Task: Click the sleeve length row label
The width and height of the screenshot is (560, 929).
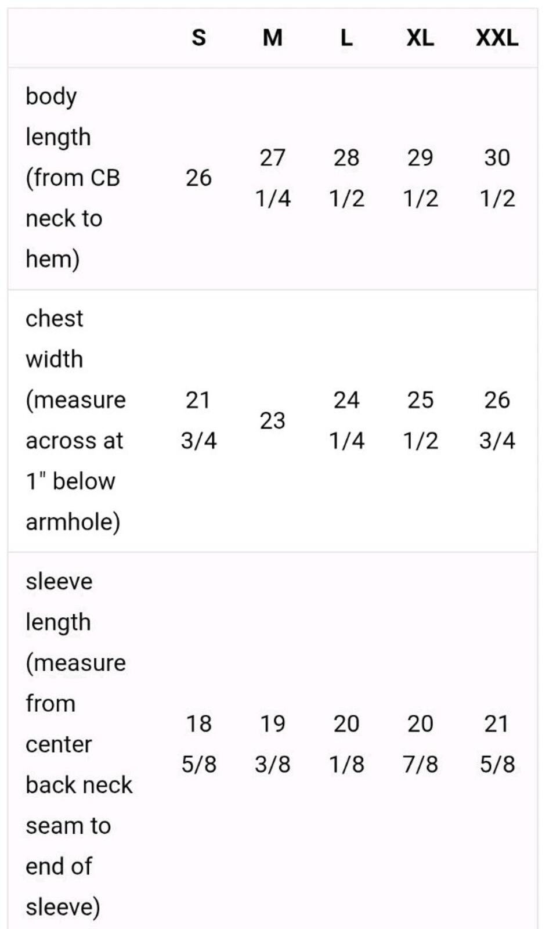Action: pyautogui.click(x=79, y=744)
